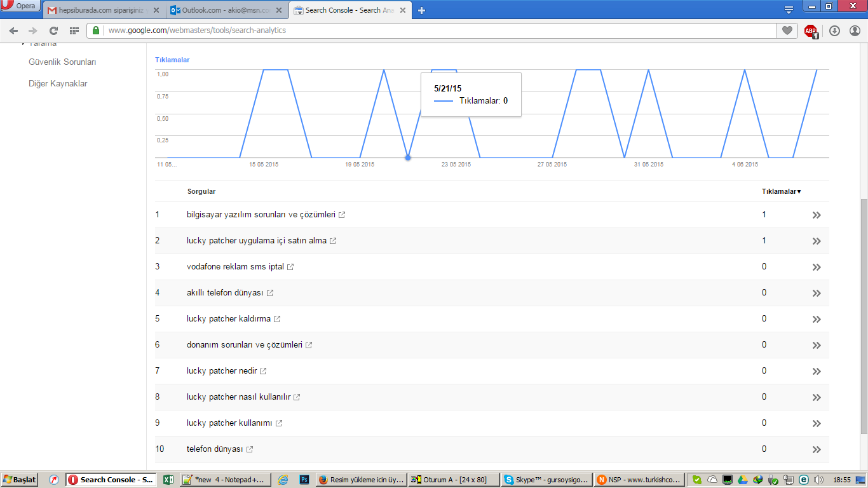Expand 'lucky patcher nasıl kullanılır' double arrow
Image resolution: width=868 pixels, height=488 pixels.
point(817,398)
